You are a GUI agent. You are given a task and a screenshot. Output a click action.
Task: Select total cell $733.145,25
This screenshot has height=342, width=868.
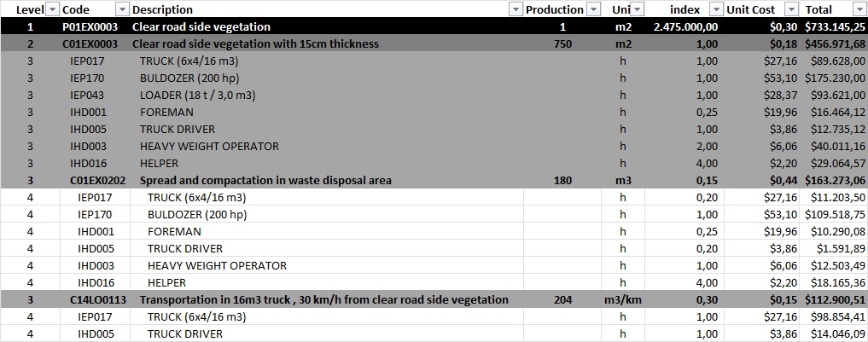[835, 26]
